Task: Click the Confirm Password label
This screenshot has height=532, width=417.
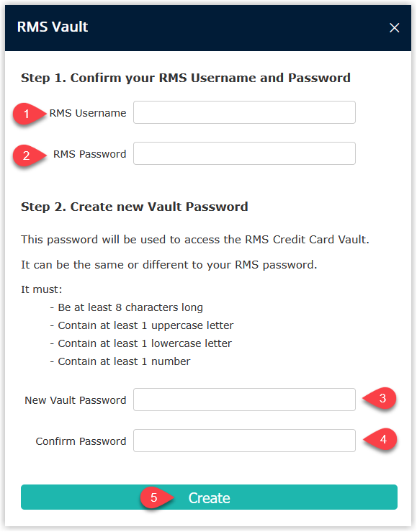Action: (x=81, y=441)
